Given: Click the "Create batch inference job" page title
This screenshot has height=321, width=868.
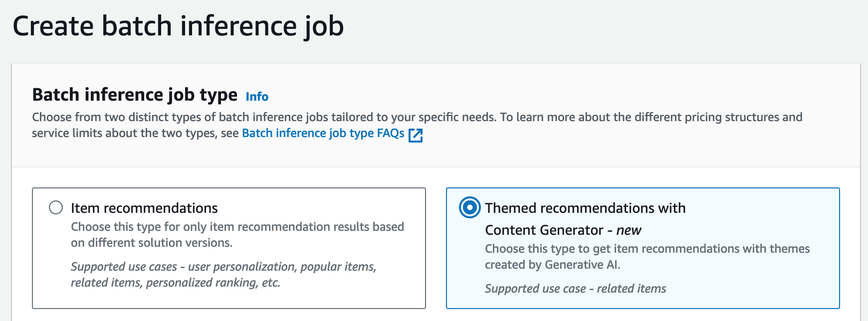Looking at the screenshot, I should pyautogui.click(x=178, y=26).
